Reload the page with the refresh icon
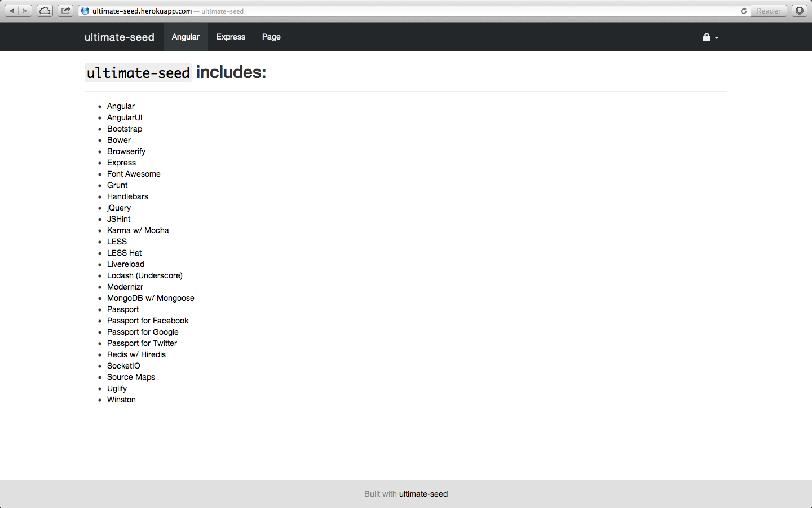812x508 pixels. click(743, 10)
